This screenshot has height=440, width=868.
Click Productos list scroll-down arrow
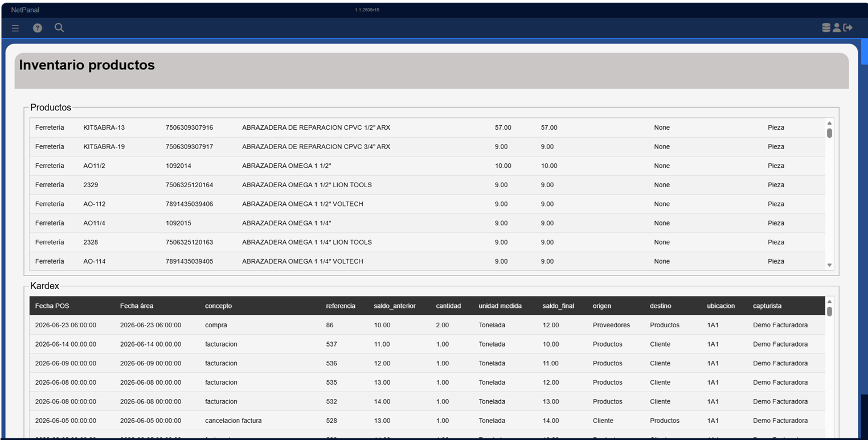[x=829, y=265]
